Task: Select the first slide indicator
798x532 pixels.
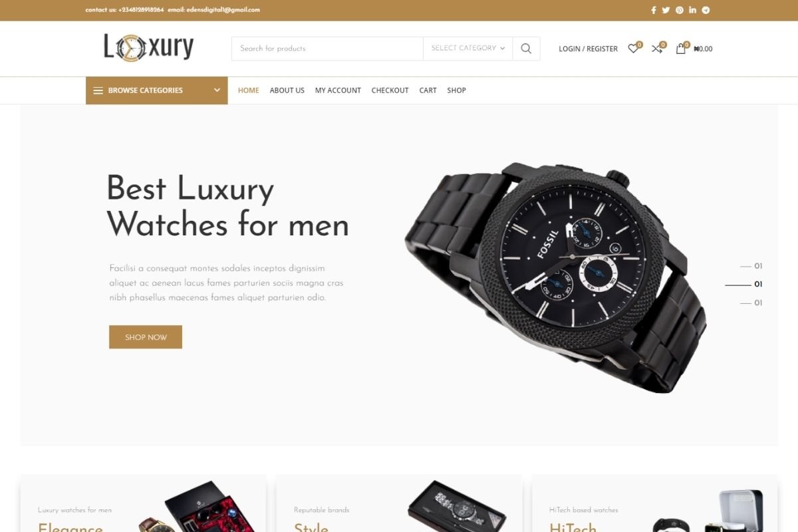Action: [751, 266]
